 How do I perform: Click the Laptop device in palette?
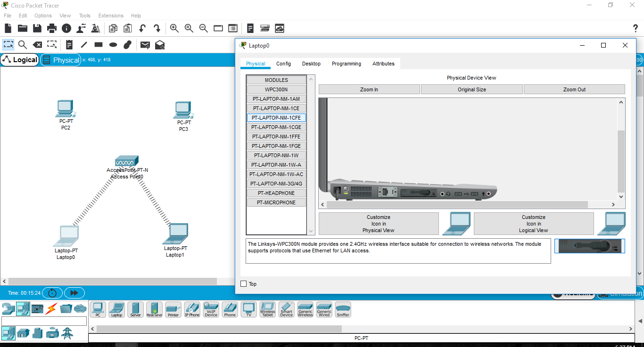click(x=116, y=309)
